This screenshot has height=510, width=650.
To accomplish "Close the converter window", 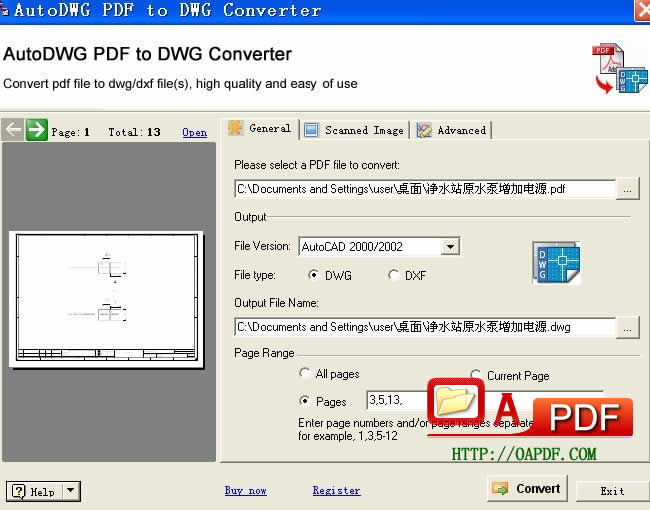I will point(643,9).
